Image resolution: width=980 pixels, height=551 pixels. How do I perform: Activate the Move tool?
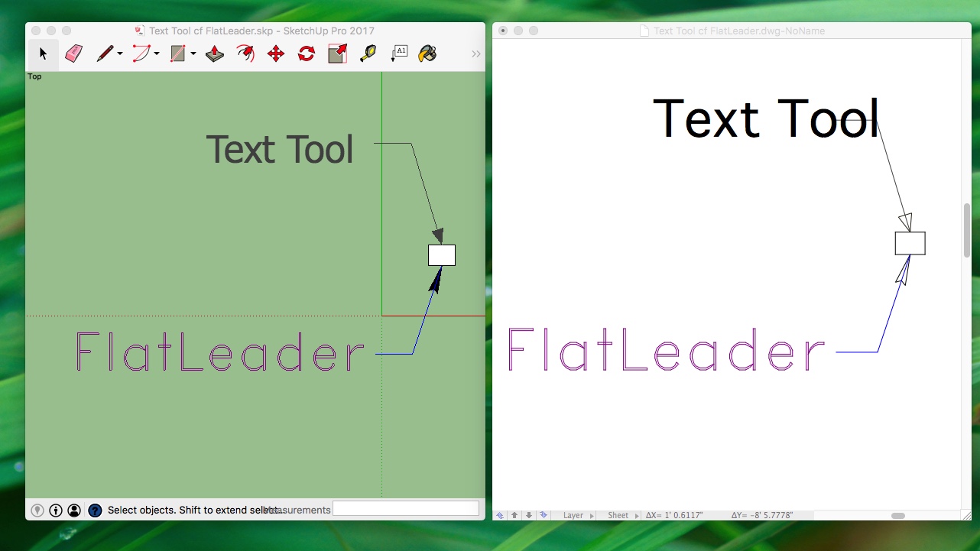pyautogui.click(x=276, y=53)
